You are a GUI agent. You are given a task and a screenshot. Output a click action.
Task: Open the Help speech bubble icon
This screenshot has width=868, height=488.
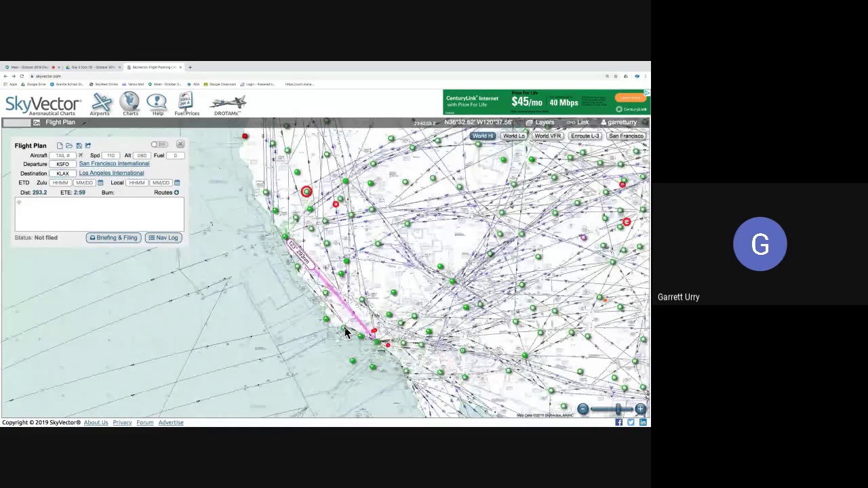coord(157,104)
